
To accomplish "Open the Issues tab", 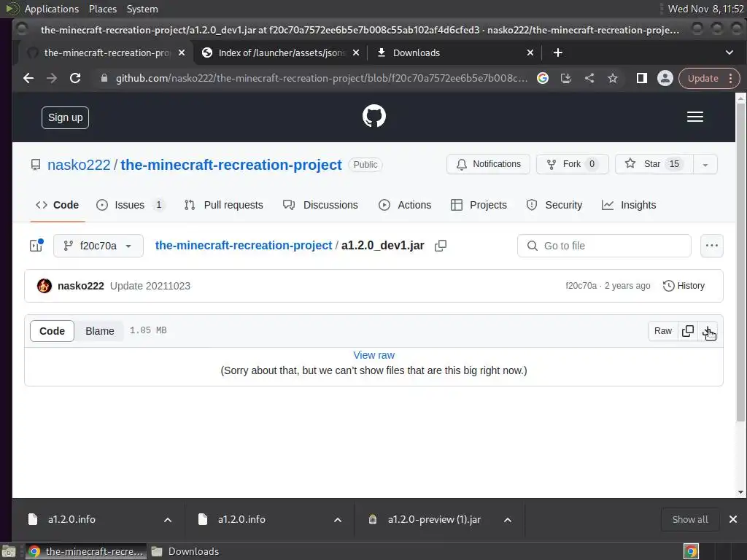I will 130,205.
